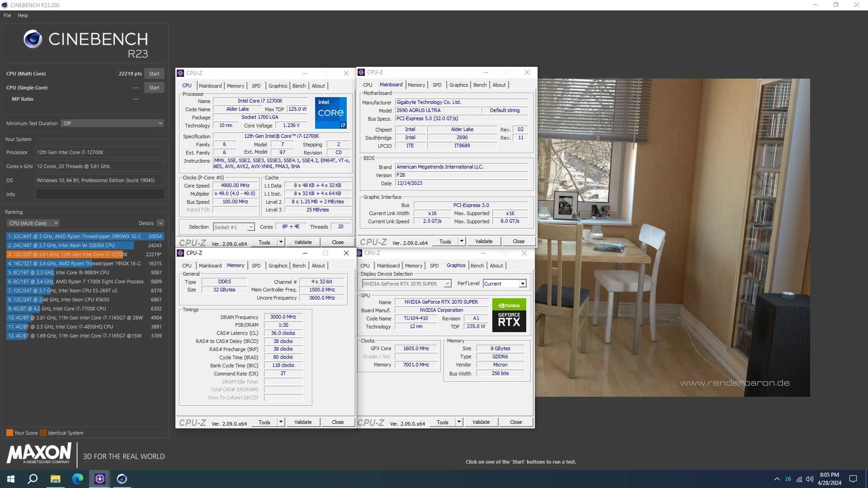Image resolution: width=868 pixels, height=488 pixels.
Task: Open Tools dropdown arrow in Memory window
Action: pyautogui.click(x=281, y=422)
